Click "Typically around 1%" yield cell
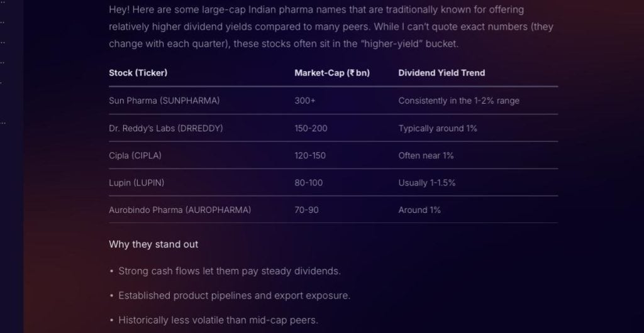644x333 pixels. pyautogui.click(x=438, y=128)
